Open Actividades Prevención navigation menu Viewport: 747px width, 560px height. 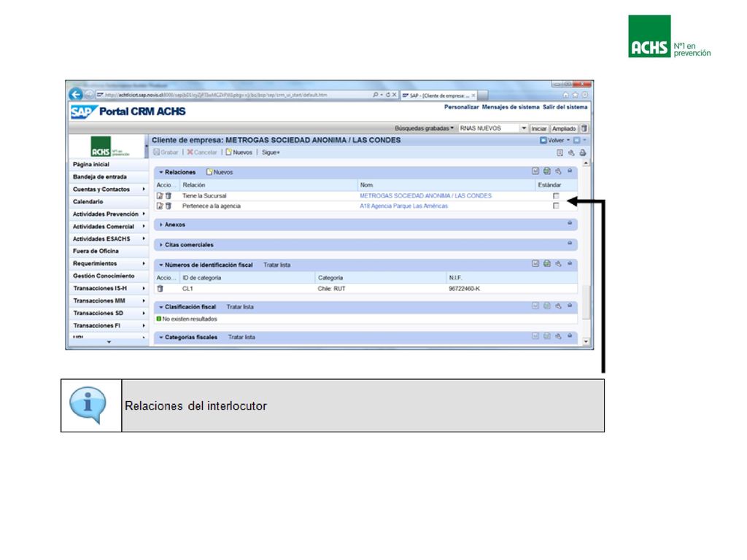click(109, 214)
